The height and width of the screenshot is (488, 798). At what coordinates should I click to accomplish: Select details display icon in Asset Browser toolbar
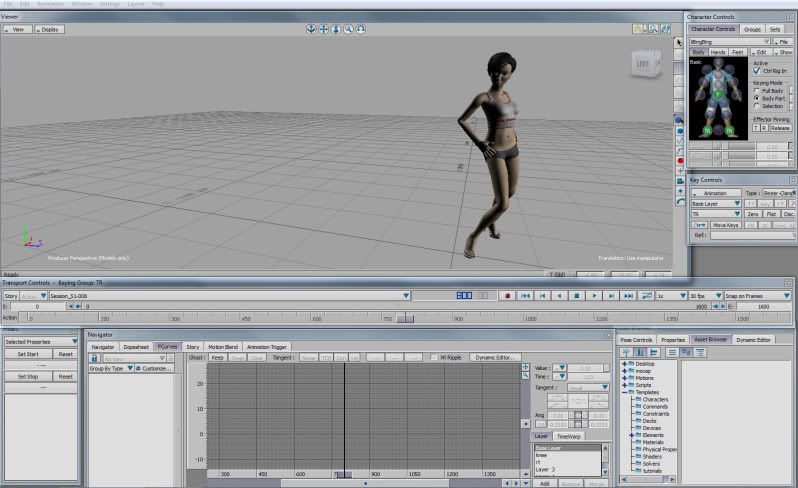click(700, 352)
